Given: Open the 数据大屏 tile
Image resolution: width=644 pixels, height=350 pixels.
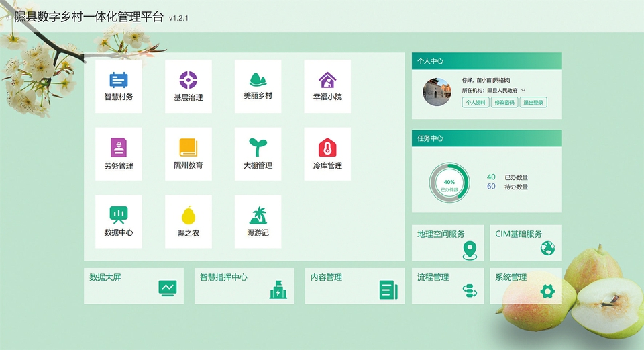Looking at the screenshot, I should click(x=124, y=286).
